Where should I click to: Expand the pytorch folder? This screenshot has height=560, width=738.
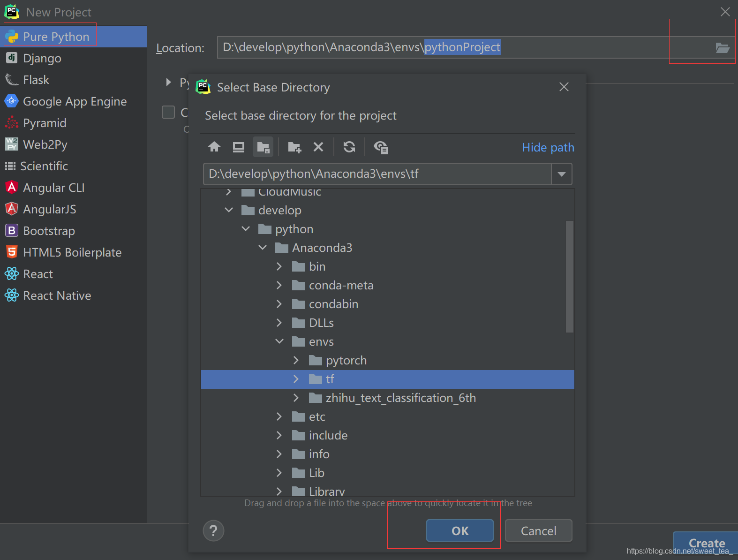pos(296,360)
